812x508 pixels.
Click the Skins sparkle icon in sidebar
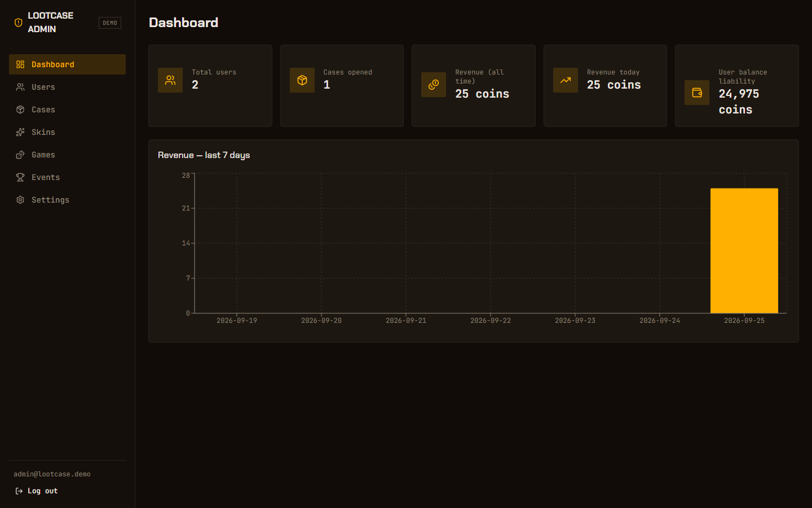click(20, 132)
